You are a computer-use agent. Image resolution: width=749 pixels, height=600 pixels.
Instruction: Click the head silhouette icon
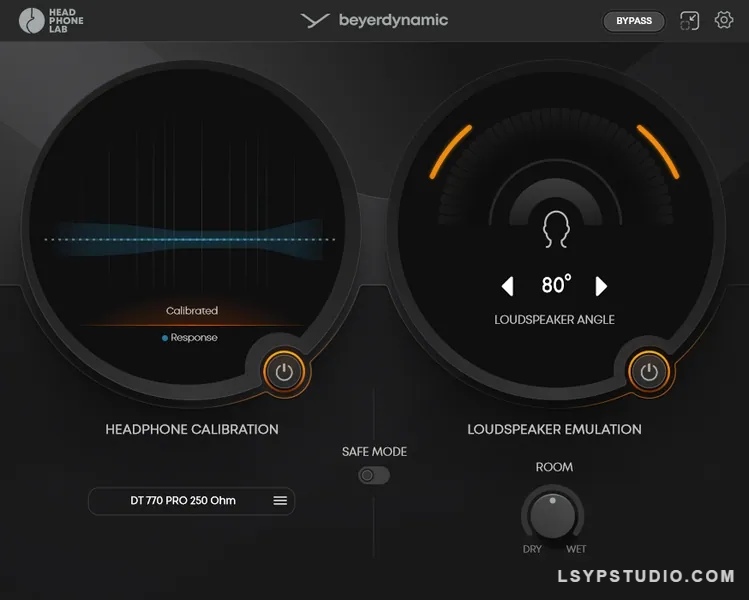point(556,229)
